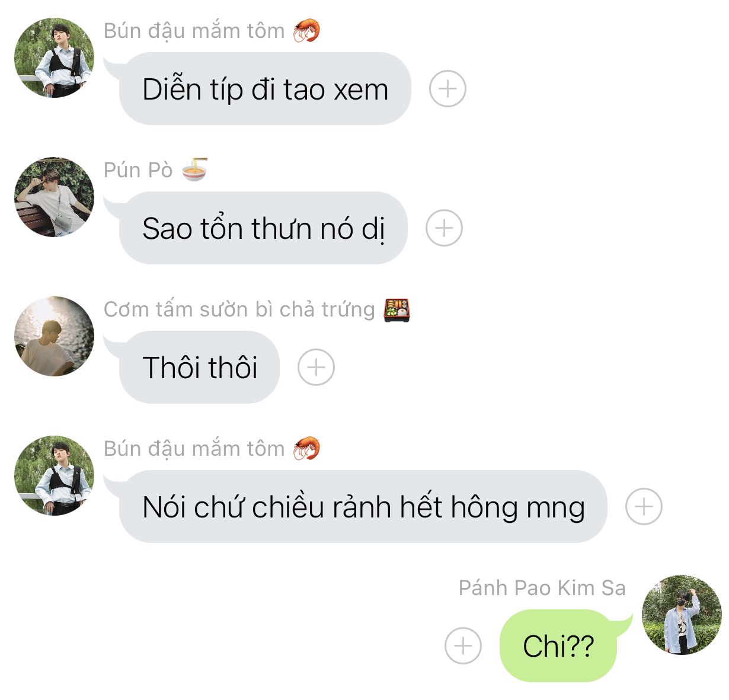Tap plus icon beside "Diễn típ đi tao xem"

coord(447,89)
